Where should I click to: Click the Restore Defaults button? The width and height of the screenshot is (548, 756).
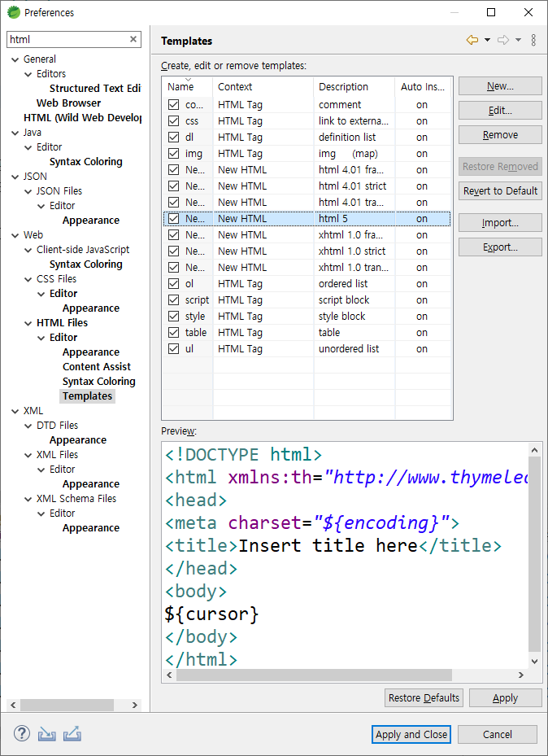pos(424,697)
